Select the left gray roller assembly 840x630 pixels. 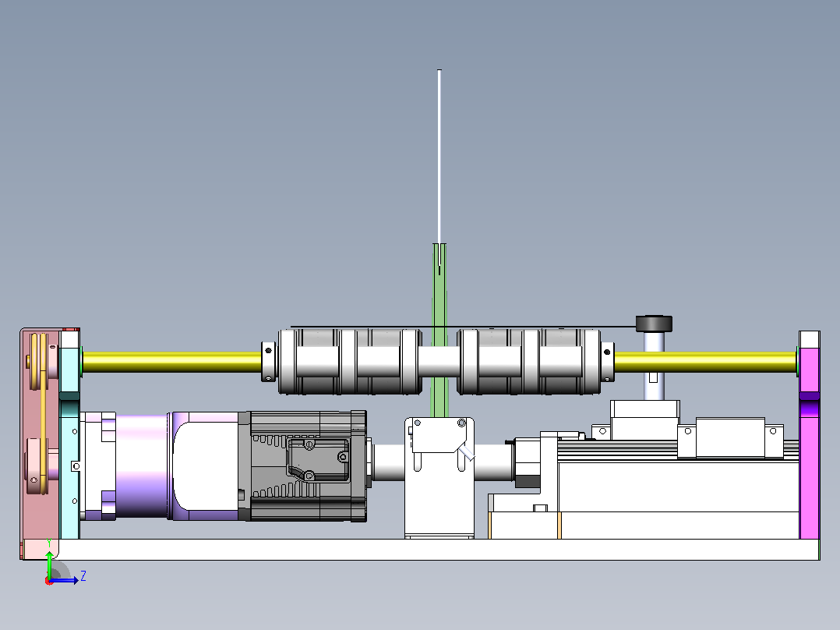350,362
